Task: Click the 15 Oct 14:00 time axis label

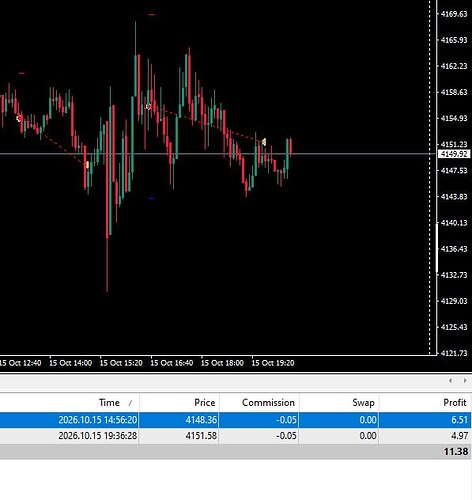Action: [70, 363]
